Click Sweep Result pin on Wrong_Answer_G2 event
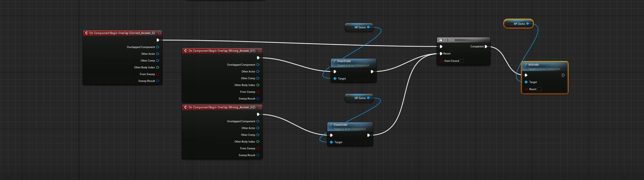Viewport: 644px width, 180px height. (x=258, y=155)
